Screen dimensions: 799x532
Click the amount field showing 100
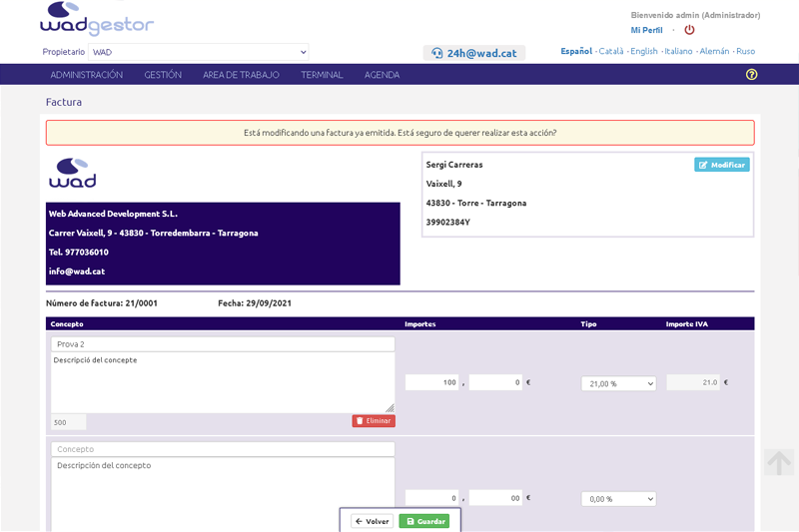[x=432, y=382]
